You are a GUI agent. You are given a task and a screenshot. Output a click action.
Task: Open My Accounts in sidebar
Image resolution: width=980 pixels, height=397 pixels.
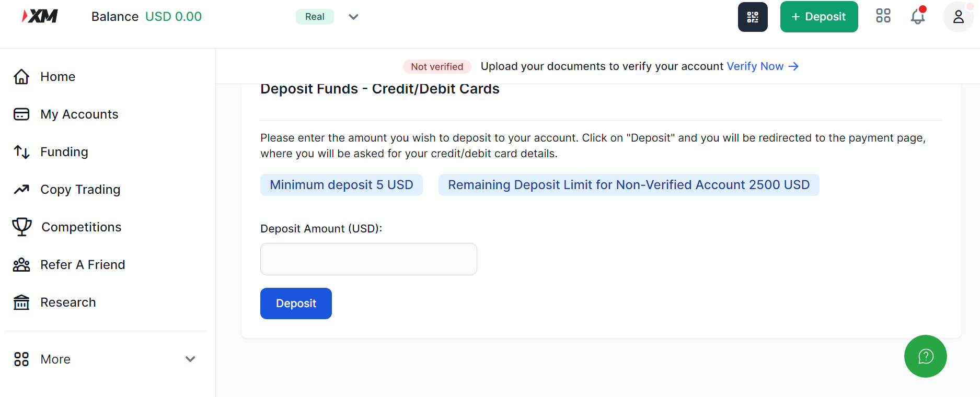coord(79,114)
